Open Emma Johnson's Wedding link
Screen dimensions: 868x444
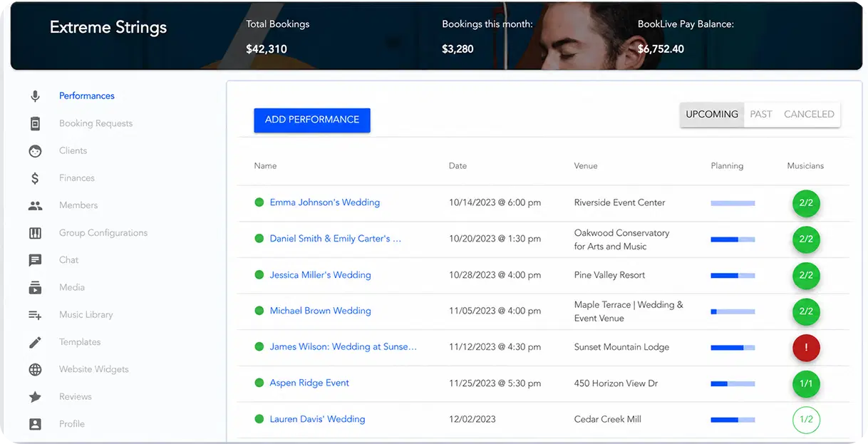click(x=324, y=202)
